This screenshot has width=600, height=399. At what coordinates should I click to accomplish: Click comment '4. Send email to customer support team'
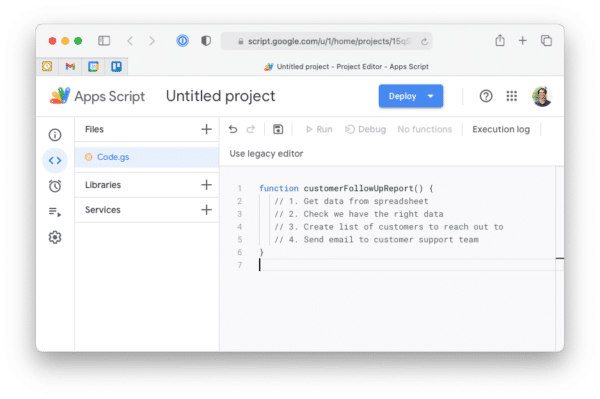[x=376, y=239]
